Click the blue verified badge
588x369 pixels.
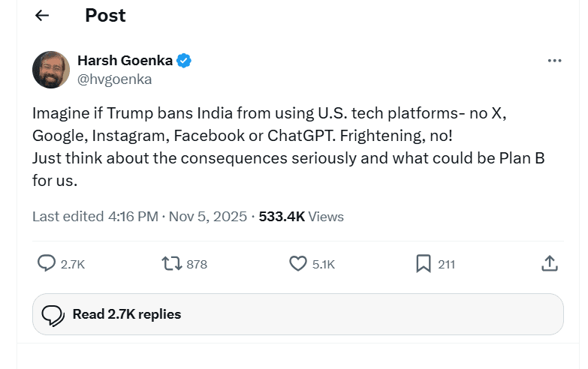point(183,61)
